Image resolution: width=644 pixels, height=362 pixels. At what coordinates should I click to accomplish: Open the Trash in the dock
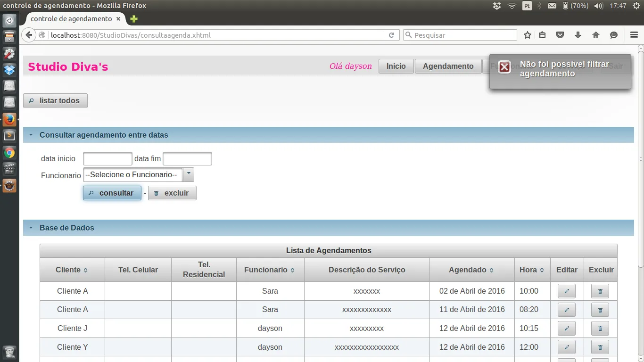click(x=9, y=352)
